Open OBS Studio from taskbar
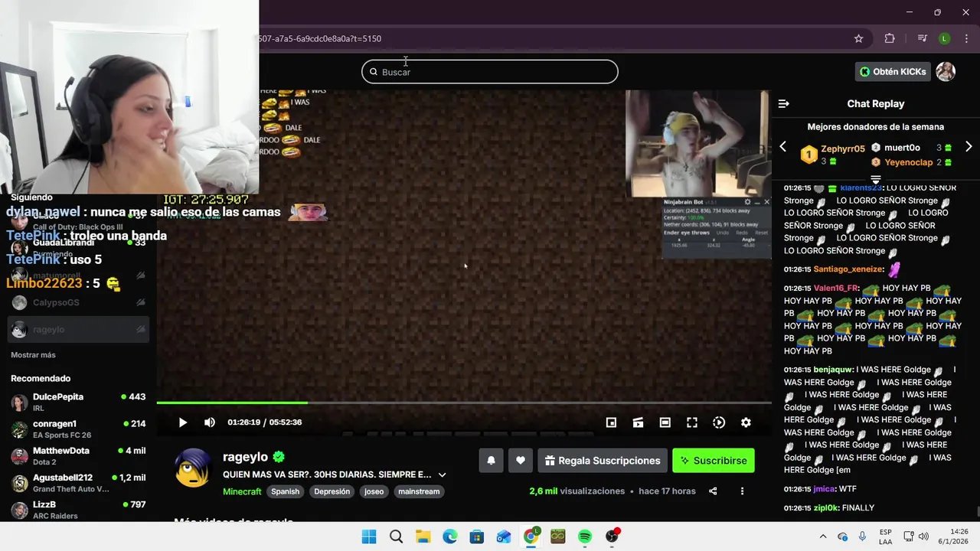The height and width of the screenshot is (551, 980). [x=612, y=536]
